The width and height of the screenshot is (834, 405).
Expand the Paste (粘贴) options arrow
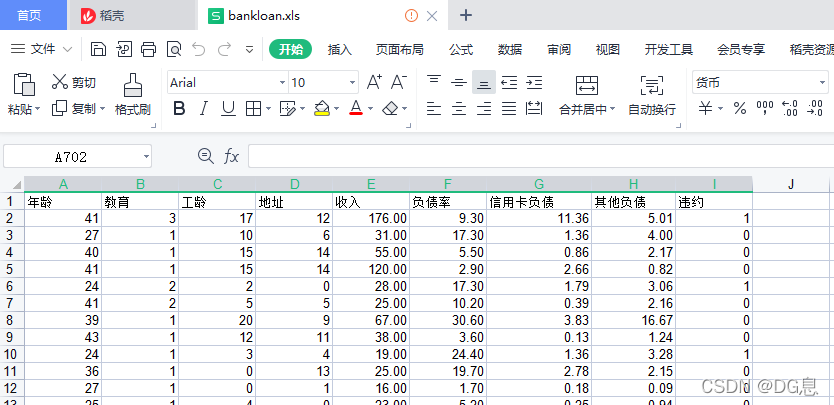point(38,110)
